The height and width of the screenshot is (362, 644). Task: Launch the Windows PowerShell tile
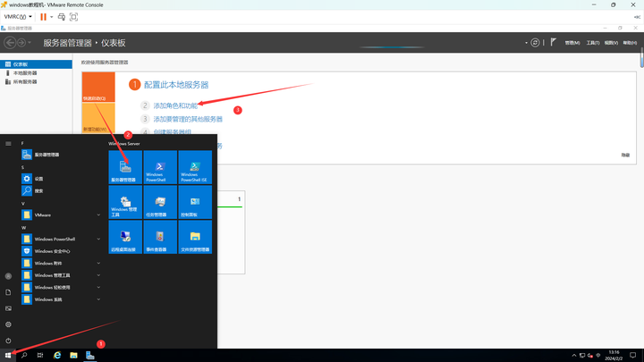pyautogui.click(x=160, y=167)
